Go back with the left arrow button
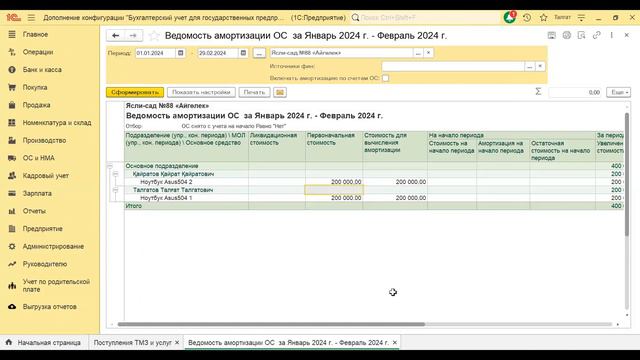 (x=116, y=36)
